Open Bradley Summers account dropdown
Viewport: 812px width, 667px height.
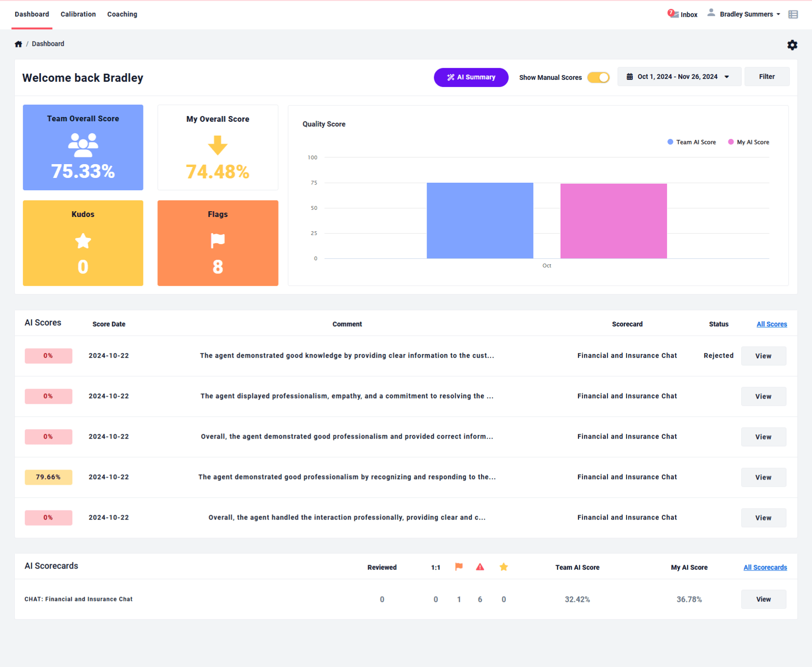pos(750,14)
